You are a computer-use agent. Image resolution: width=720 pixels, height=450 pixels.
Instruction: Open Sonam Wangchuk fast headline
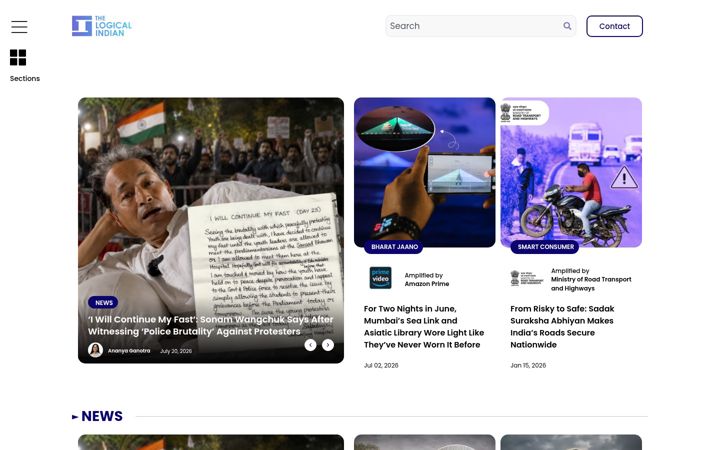210,325
